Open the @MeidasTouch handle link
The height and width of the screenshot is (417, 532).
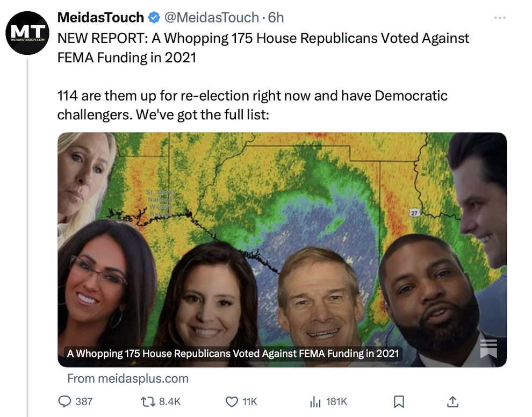click(211, 18)
